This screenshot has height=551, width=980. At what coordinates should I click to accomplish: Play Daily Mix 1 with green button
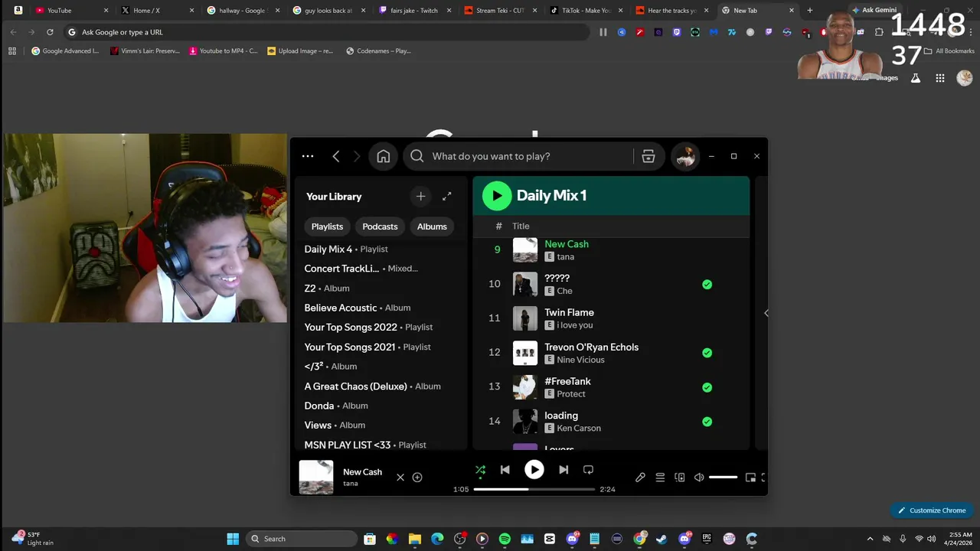click(x=497, y=196)
